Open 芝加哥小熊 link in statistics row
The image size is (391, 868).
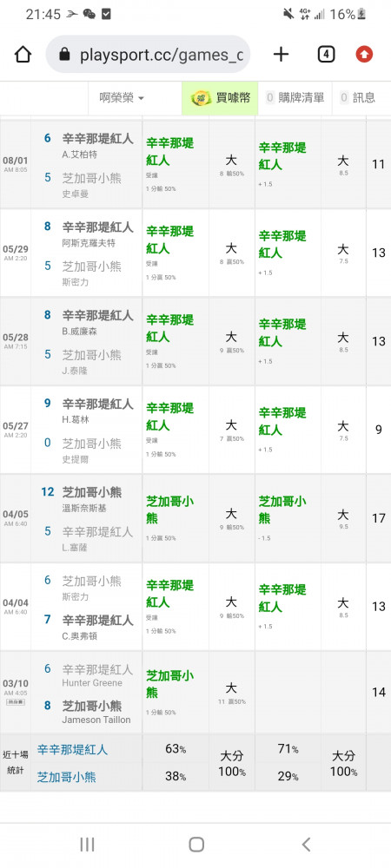[66, 777]
